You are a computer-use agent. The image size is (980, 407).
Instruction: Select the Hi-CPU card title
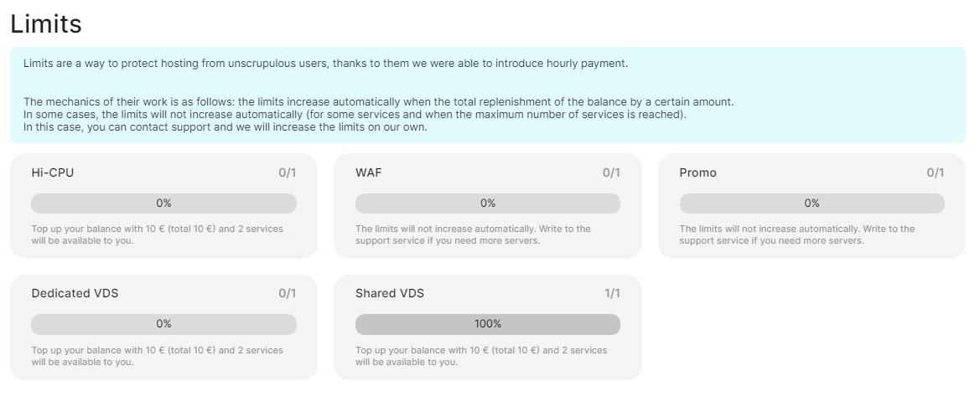pos(53,173)
